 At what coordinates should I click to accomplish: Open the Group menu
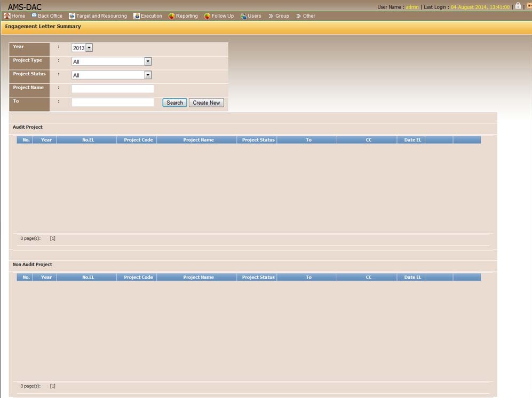(279, 16)
